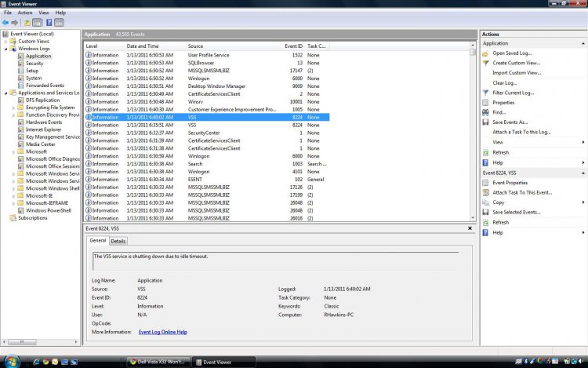Screen dimensions: 588x368
Task: Click the tree pane horizontal scrollbar thumb
Action: pyautogui.click(x=22, y=342)
